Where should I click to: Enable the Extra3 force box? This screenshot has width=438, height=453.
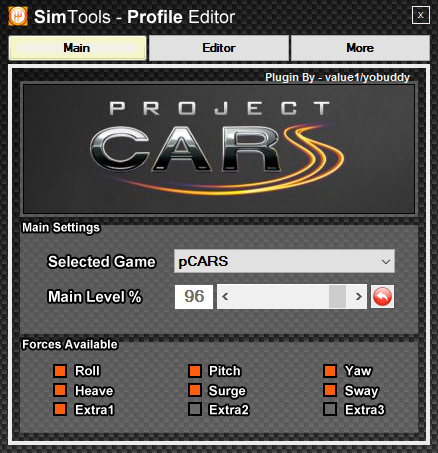(x=330, y=409)
